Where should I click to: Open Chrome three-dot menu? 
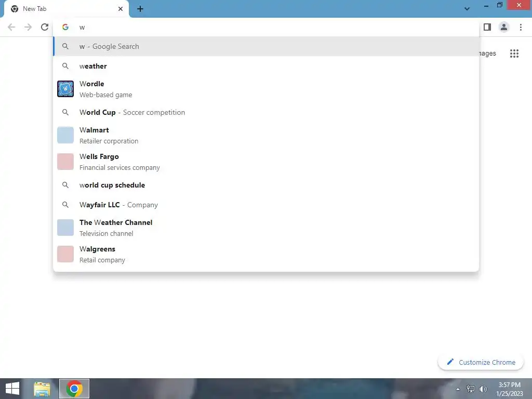pos(521,27)
